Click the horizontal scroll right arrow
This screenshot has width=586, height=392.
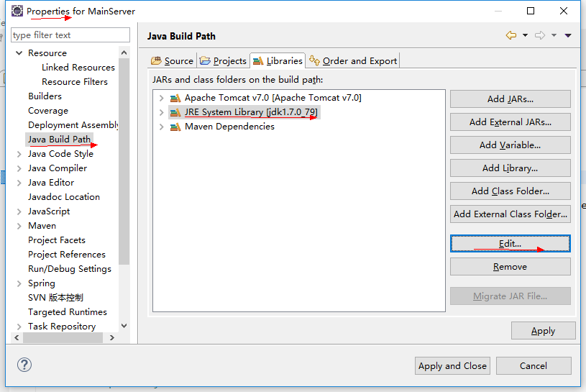111,338
